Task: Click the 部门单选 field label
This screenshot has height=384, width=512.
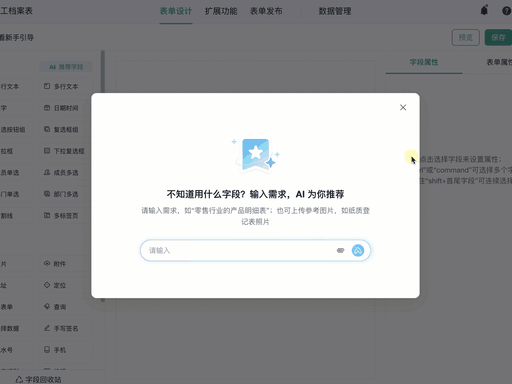Action: click(x=10, y=194)
